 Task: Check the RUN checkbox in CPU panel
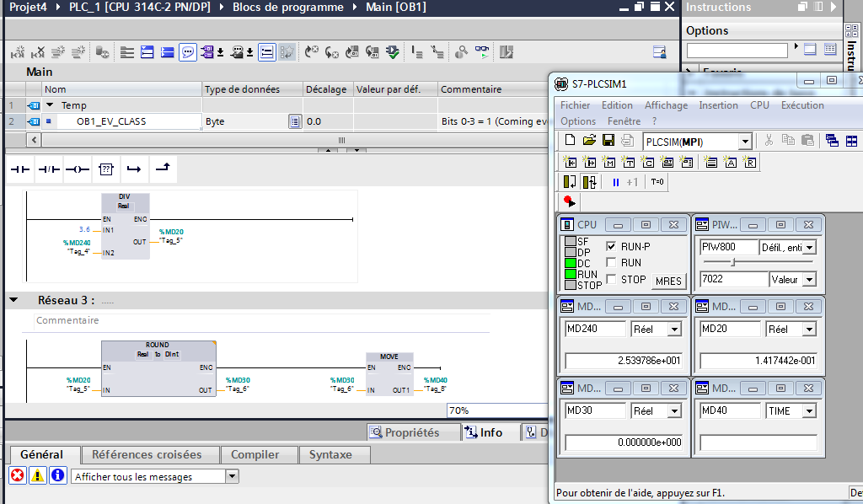[x=612, y=263]
